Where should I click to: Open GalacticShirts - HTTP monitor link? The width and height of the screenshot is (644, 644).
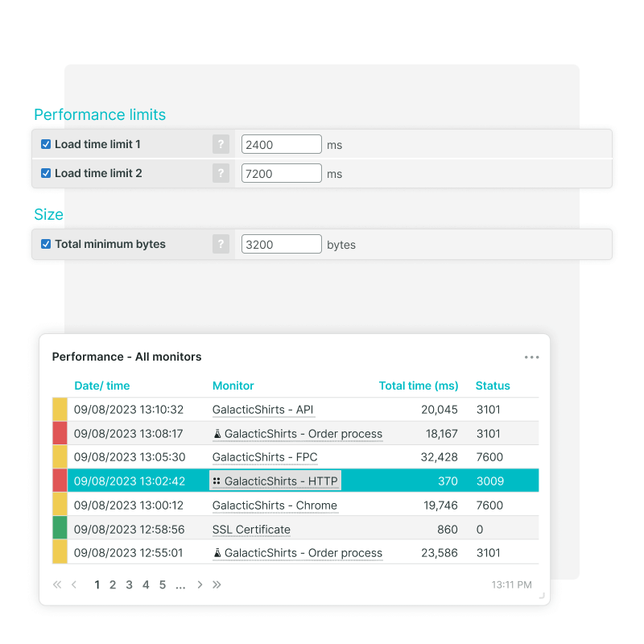(x=281, y=481)
